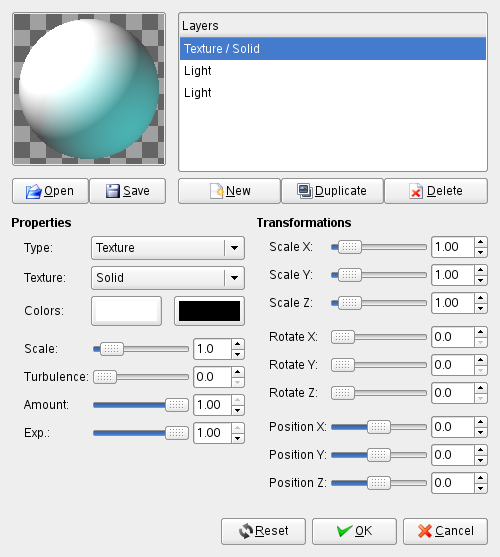
Task: Click the Exp. value field
Action: [x=213, y=433]
